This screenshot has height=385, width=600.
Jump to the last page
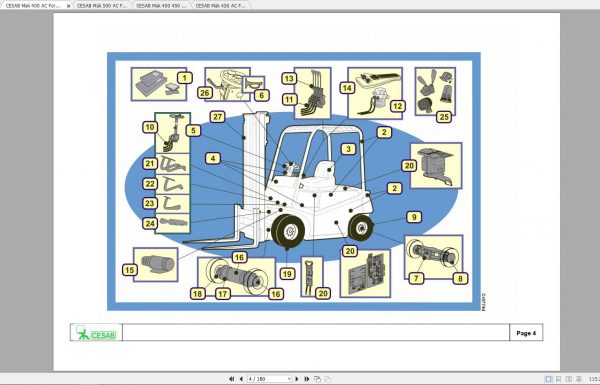click(307, 379)
